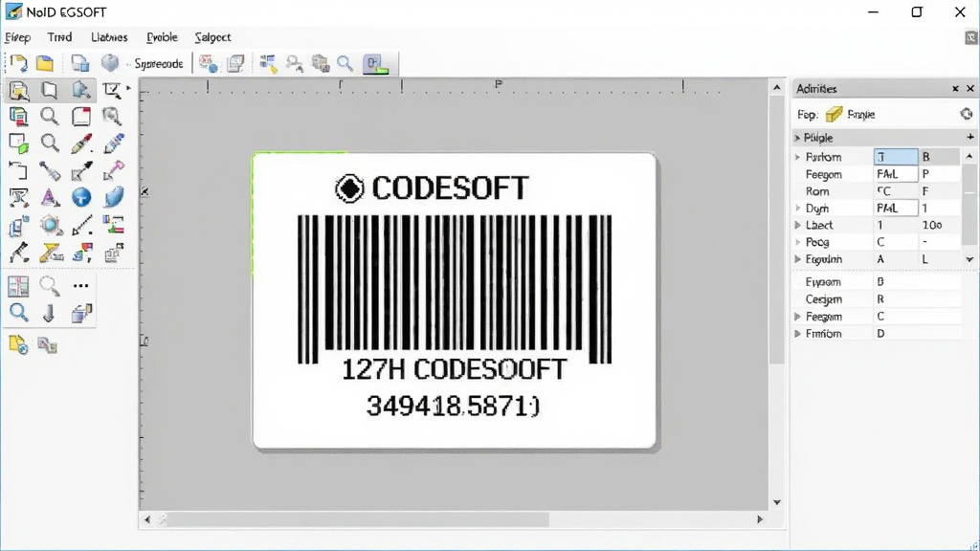The height and width of the screenshot is (551, 980).
Task: Click the Feegom FAL value field
Action: (x=896, y=174)
